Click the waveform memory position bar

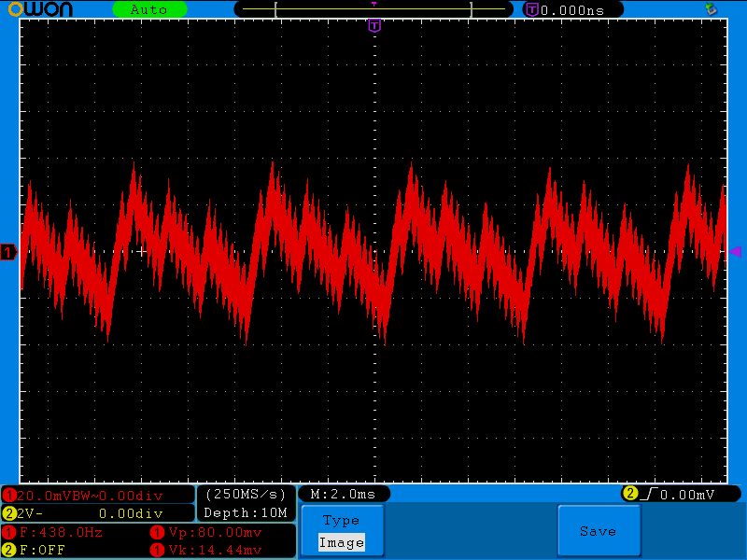373,9
